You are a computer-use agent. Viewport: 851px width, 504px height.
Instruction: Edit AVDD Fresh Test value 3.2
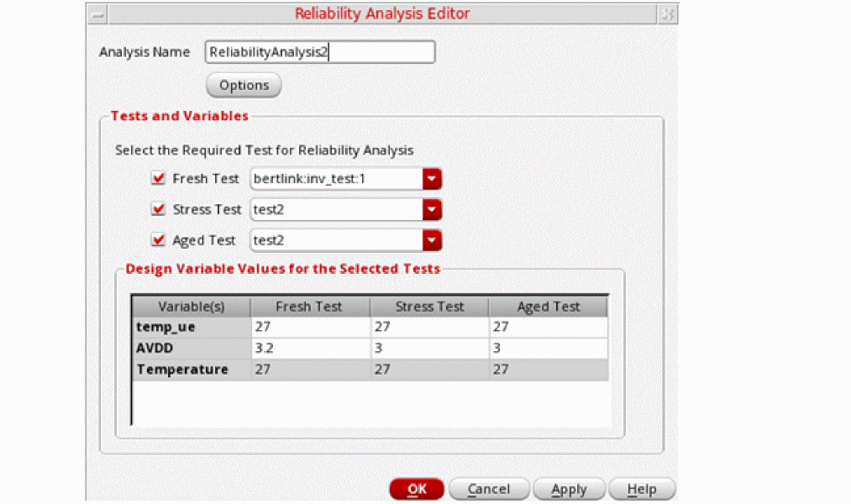(x=311, y=349)
